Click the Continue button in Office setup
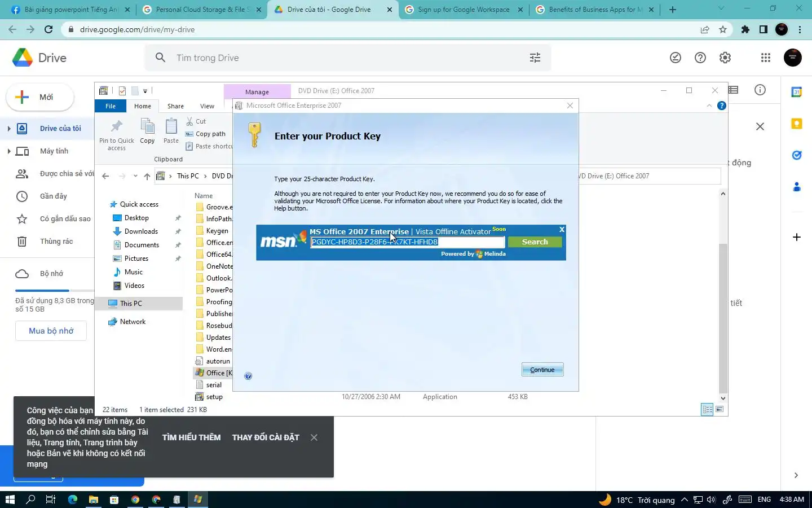The image size is (812, 508). coord(542,370)
